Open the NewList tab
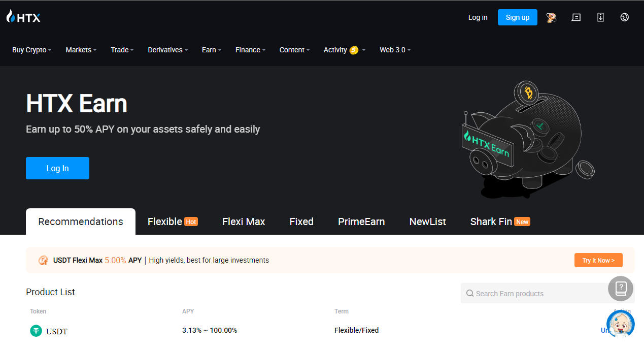The image size is (644, 347). (428, 222)
